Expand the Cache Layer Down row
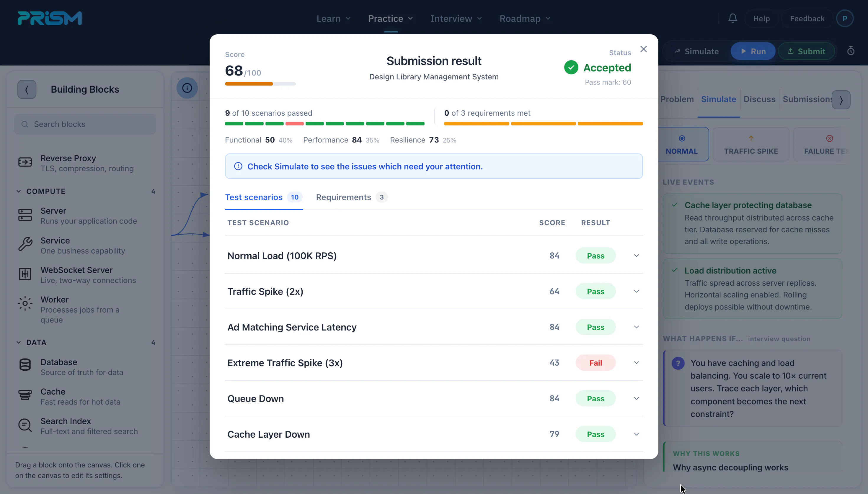Image resolution: width=868 pixels, height=494 pixels. click(x=637, y=434)
